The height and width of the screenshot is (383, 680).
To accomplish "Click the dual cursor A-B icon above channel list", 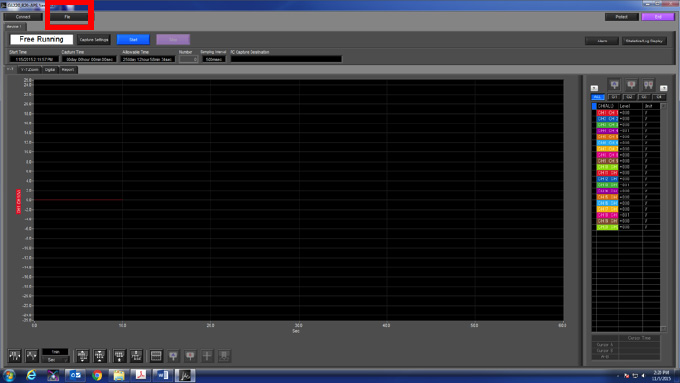I will (648, 85).
